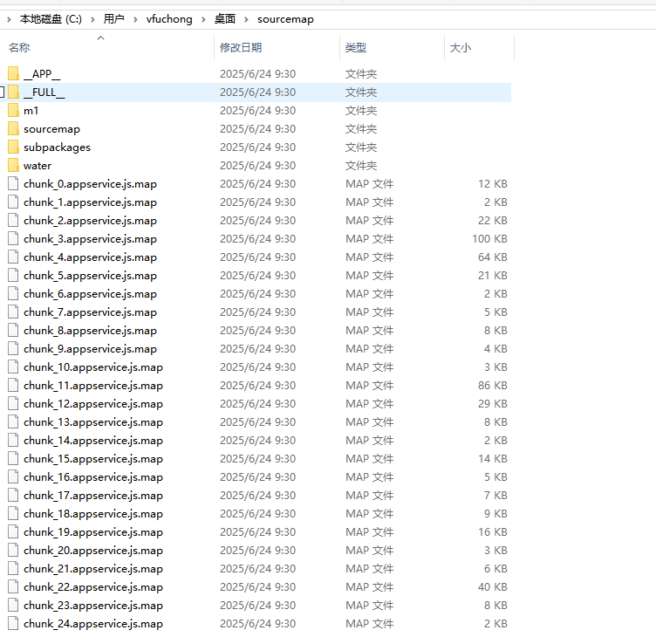Go to 用户 in the breadcrumb path
The width and height of the screenshot is (656, 644).
(113, 19)
